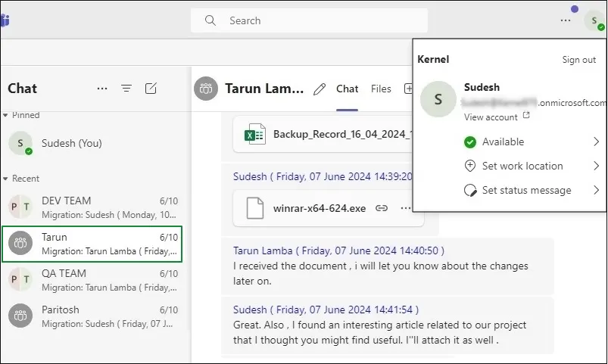
Task: Click the Chat pane heading
Action: 23,89
